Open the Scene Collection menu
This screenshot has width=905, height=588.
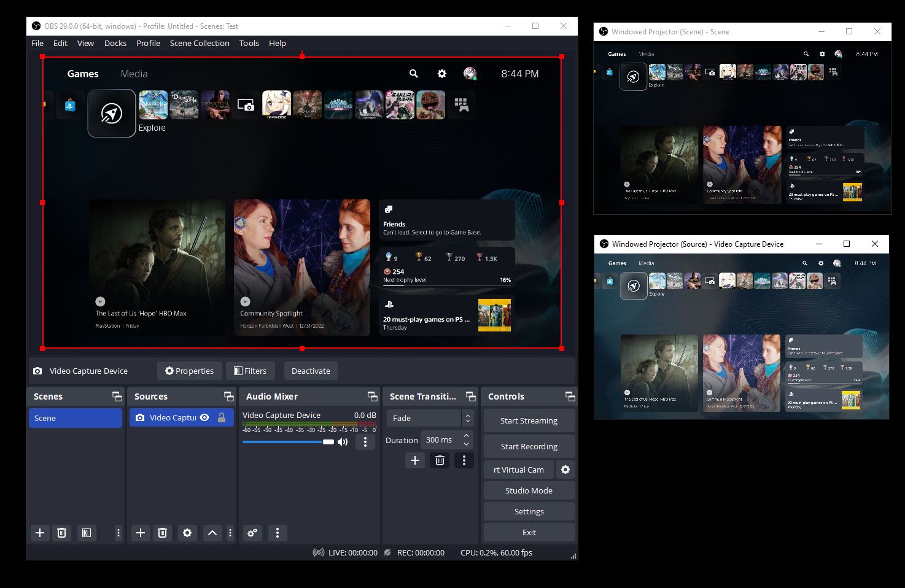click(200, 43)
